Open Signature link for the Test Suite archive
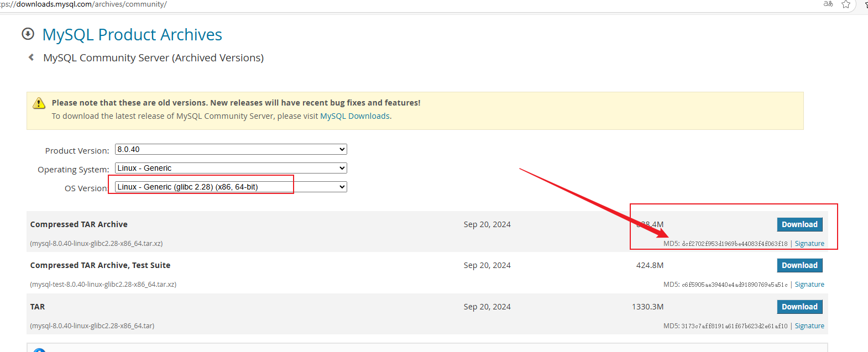Viewport: 868px width, 352px height. [809, 285]
